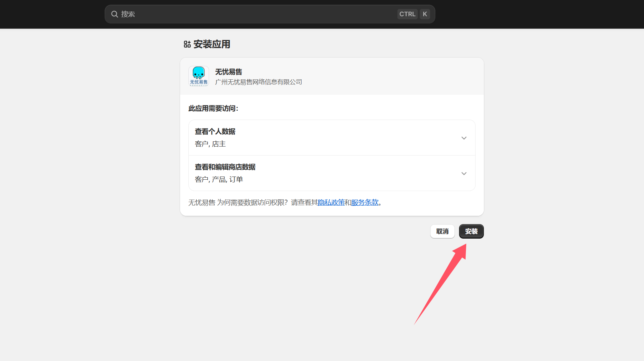Click the 客户, 店主 permission details text
The image size is (644, 361).
tap(210, 144)
